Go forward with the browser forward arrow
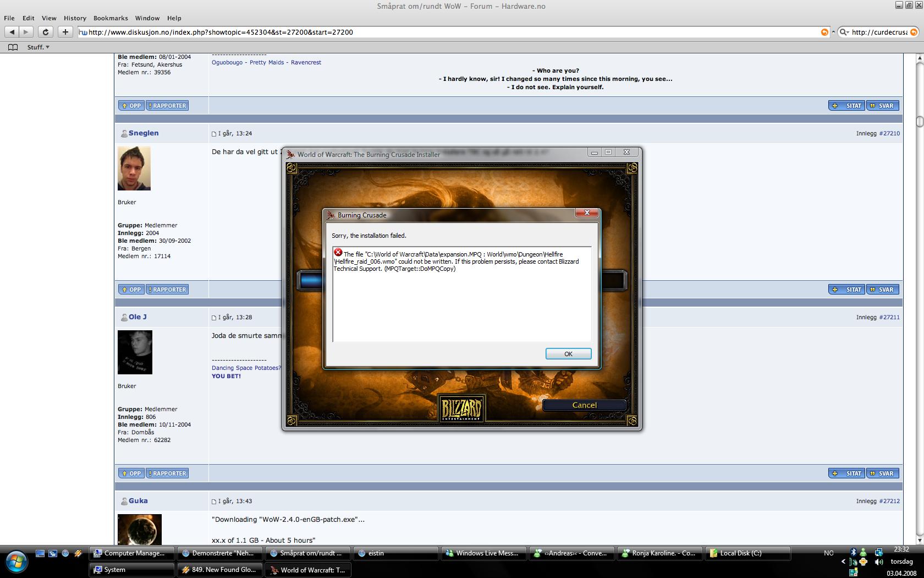This screenshot has width=924, height=578. [x=26, y=32]
